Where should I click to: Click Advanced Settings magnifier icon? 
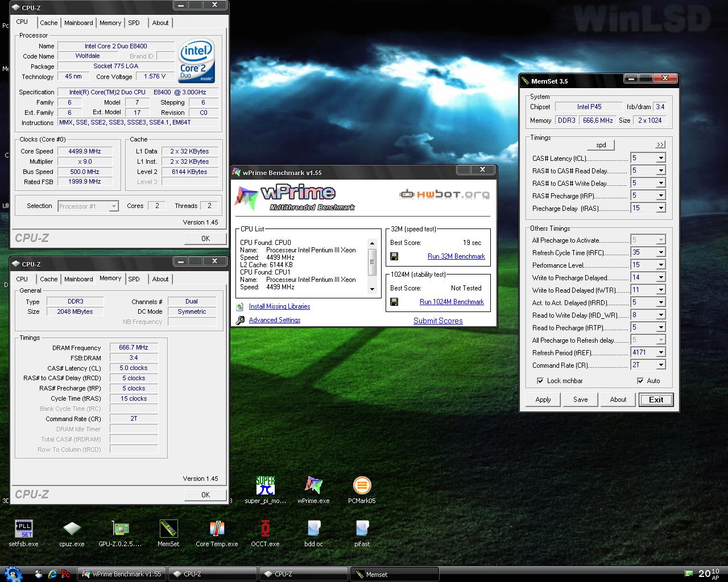tap(240, 320)
